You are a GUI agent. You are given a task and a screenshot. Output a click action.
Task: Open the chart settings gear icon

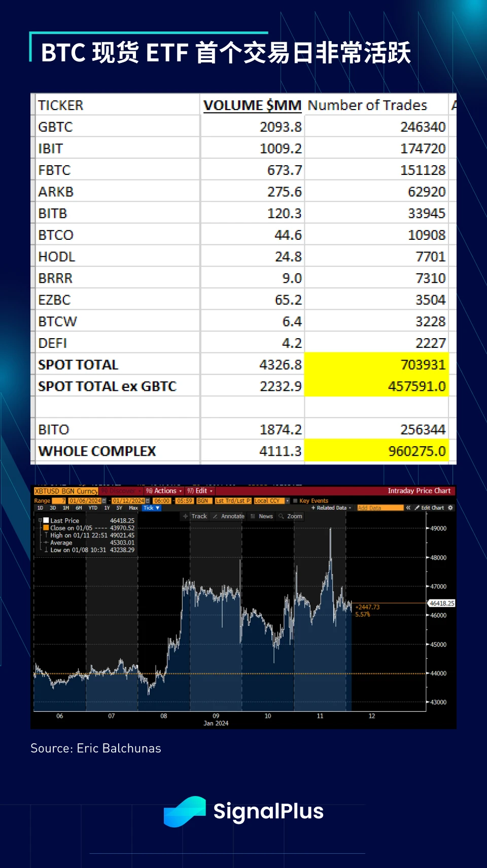coord(450,508)
